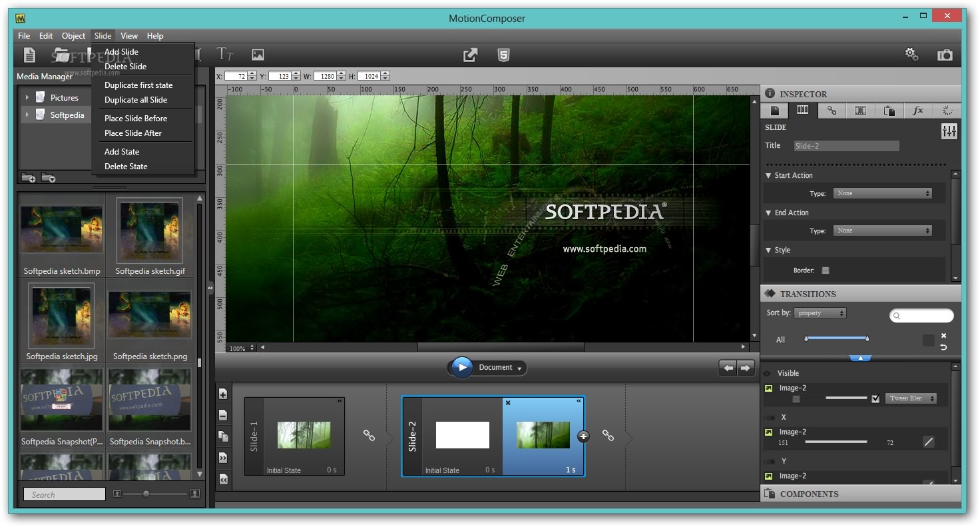Expand the COMPONENTS panel header
980x527 pixels.
pyautogui.click(x=860, y=494)
